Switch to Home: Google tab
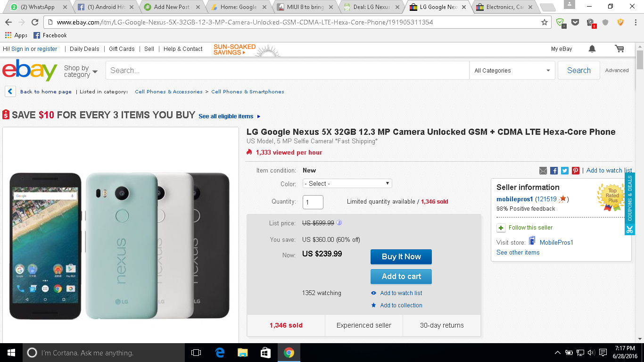This screenshot has height=362, width=644. point(238,7)
